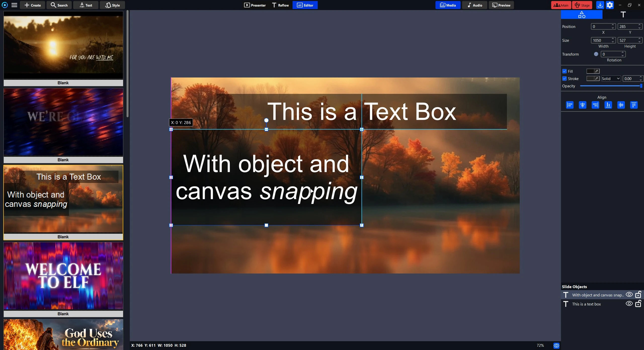The image size is (644, 350).
Task: Uncheck the Fill checkbox
Action: pos(565,71)
